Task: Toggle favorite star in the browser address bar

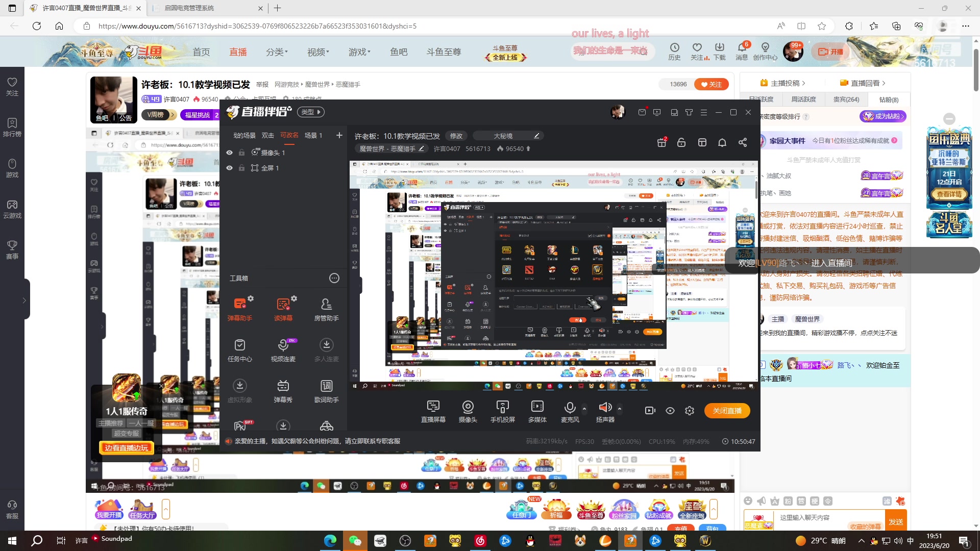Action: tap(822, 26)
